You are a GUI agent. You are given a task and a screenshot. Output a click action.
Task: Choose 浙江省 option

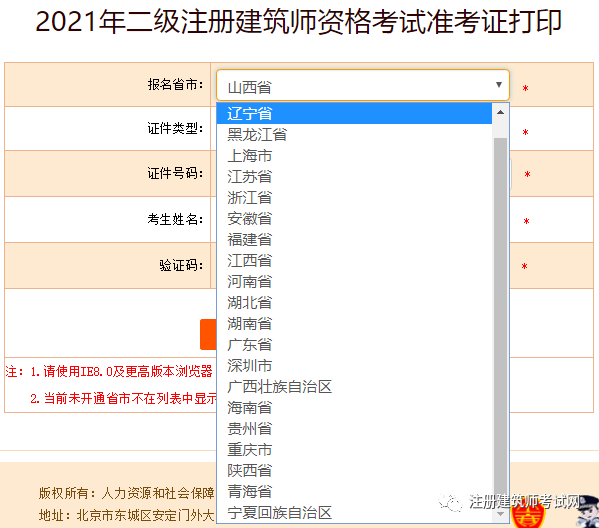click(x=354, y=198)
